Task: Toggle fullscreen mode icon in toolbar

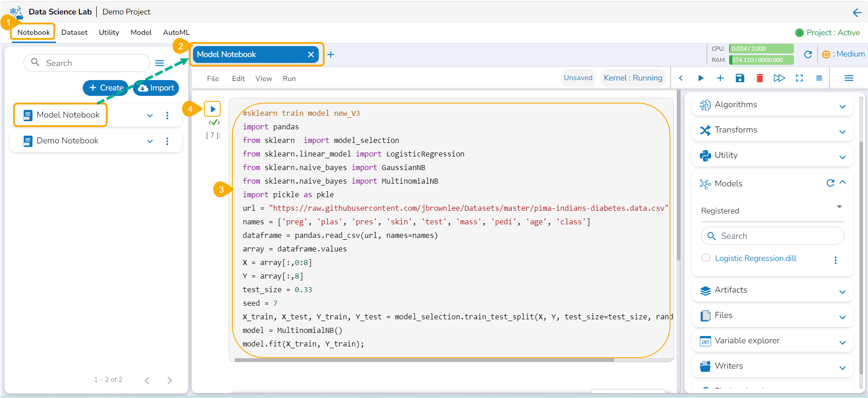Action: pyautogui.click(x=799, y=78)
